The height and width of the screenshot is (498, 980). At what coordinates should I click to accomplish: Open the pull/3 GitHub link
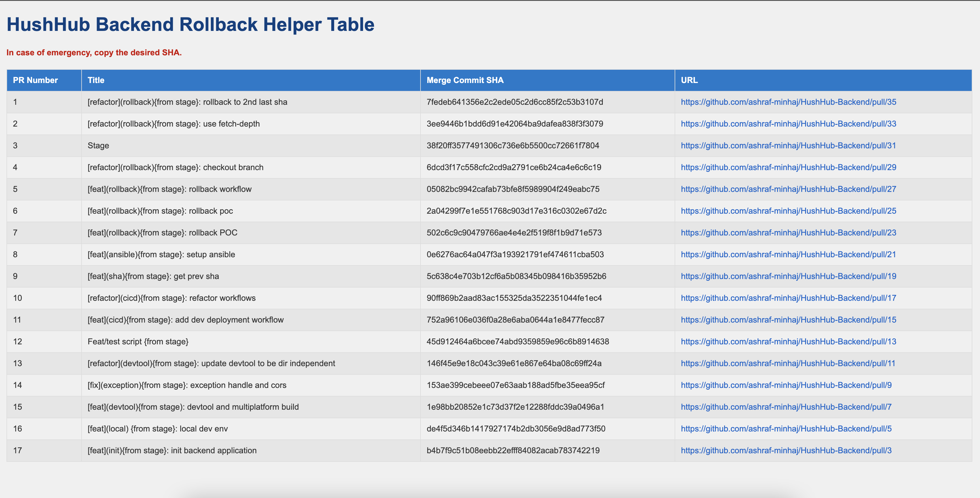pos(786,451)
